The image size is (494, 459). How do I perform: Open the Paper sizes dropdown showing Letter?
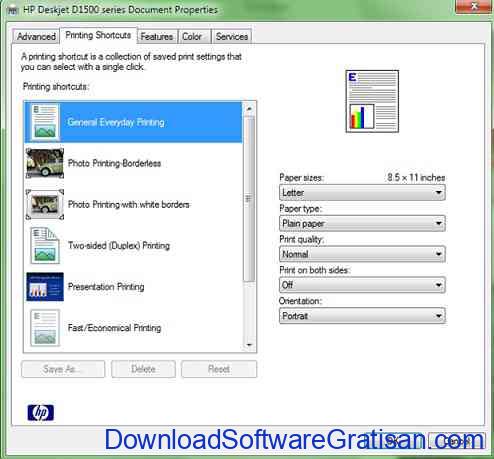pos(362,193)
